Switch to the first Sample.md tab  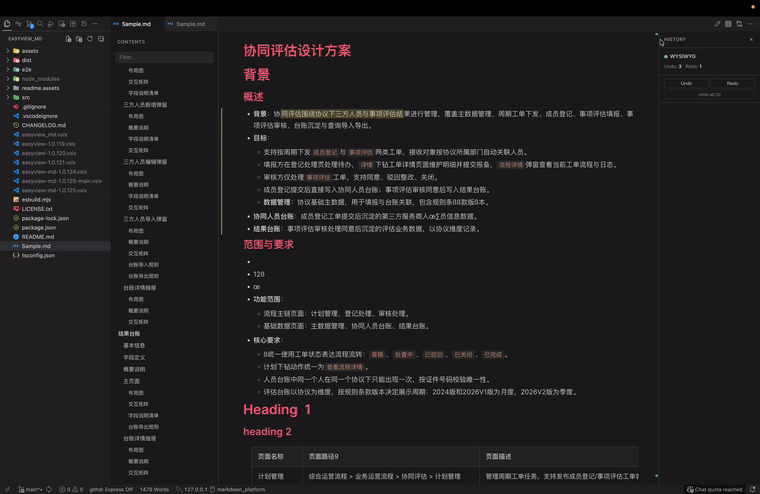136,24
